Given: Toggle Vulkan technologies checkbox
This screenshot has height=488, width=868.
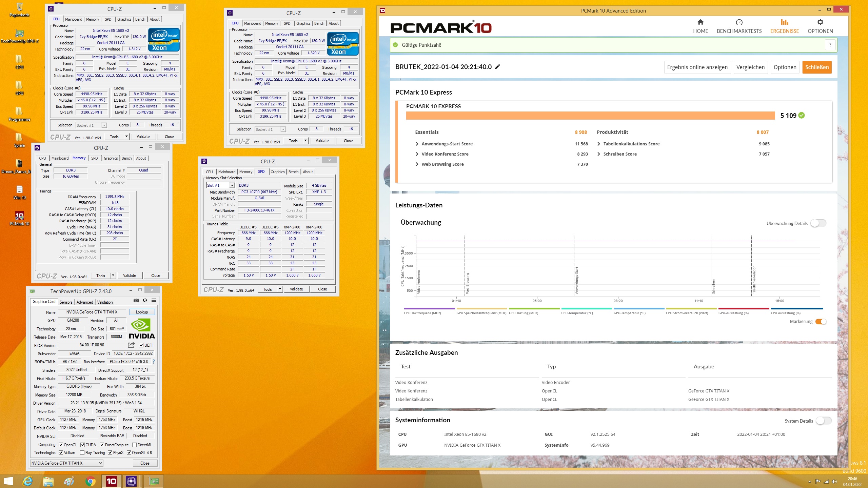Looking at the screenshot, I should click(x=61, y=452).
